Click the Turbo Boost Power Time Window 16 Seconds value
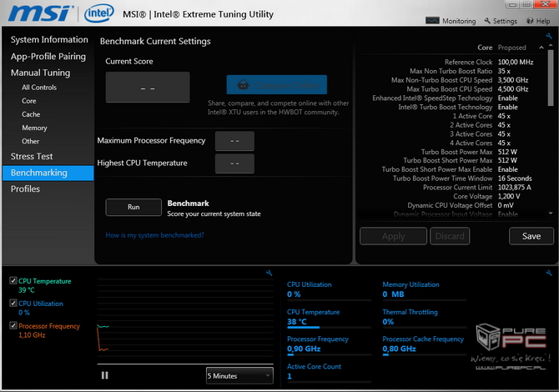The width and height of the screenshot is (559, 392). (515, 178)
